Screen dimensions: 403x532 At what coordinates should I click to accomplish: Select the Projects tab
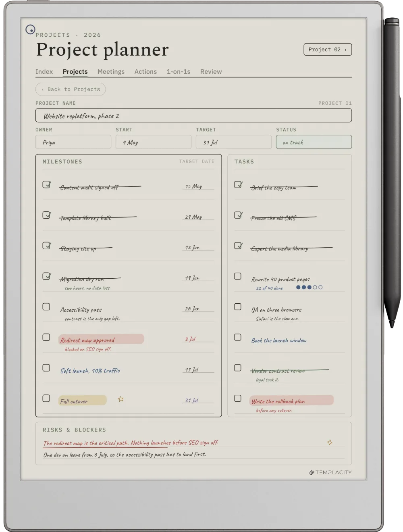tap(75, 71)
